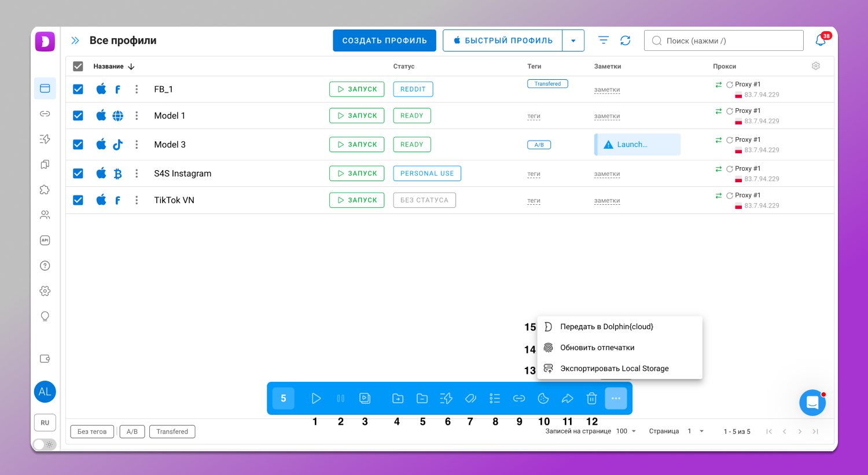The image size is (868, 475).
Task: Open the filter icon next to refresh
Action: (x=604, y=40)
